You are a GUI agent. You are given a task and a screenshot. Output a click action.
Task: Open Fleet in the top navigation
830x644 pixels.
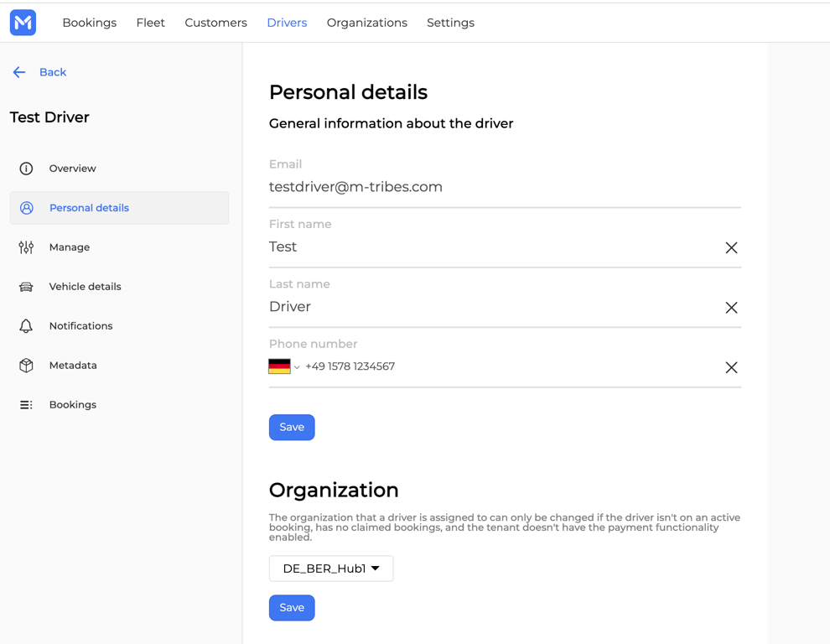click(150, 23)
